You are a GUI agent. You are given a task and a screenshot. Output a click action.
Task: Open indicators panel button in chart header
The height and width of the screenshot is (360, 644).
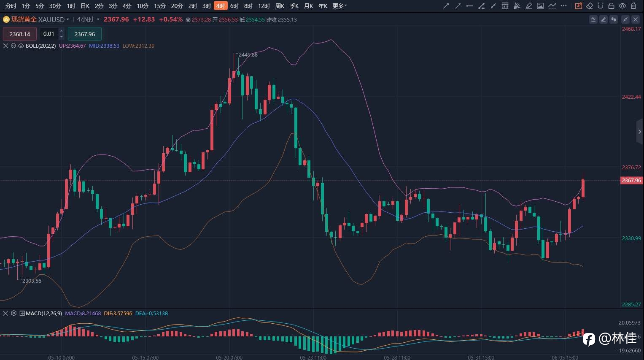pos(593,19)
